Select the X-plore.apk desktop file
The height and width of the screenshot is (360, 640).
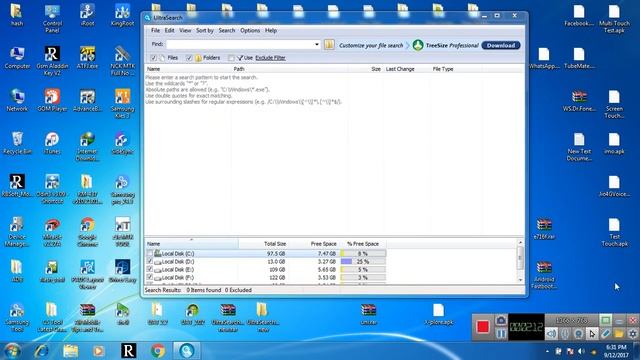click(x=438, y=314)
